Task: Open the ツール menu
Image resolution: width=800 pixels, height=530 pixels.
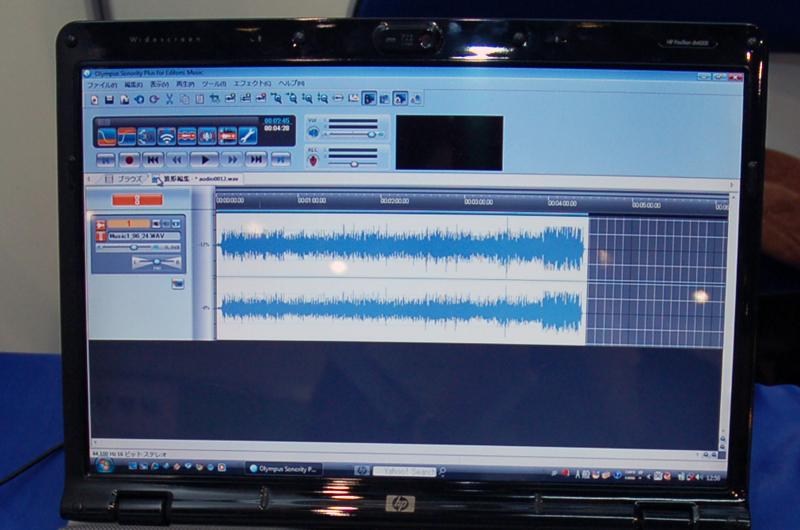Action: tap(213, 84)
